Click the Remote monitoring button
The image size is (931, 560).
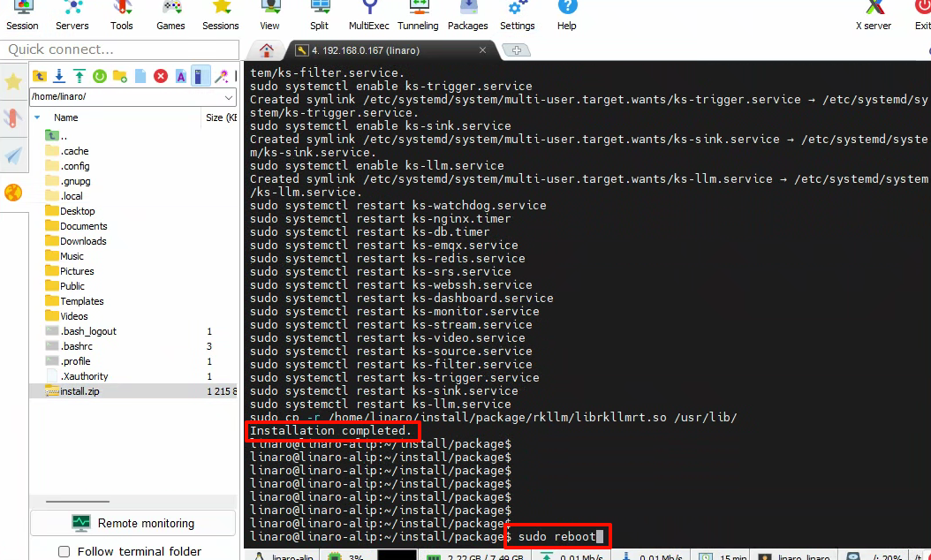point(133,523)
